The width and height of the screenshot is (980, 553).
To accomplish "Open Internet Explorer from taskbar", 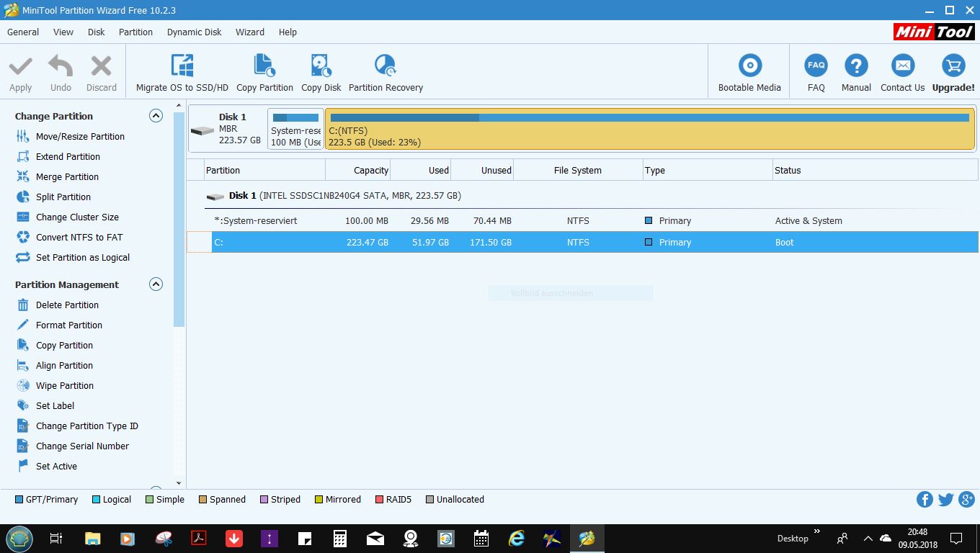I will (517, 538).
